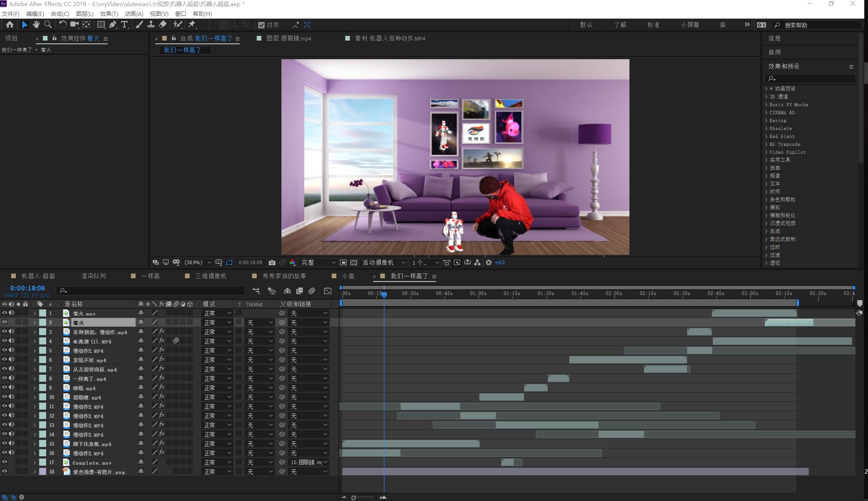868x501 pixels.
Task: Click the Home icon in toolbar
Action: [x=10, y=25]
